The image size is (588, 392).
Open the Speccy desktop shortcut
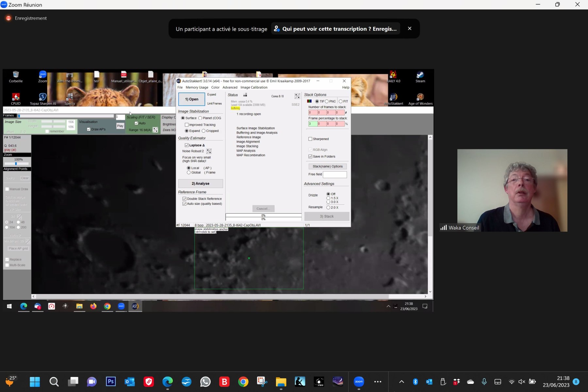tap(70, 99)
